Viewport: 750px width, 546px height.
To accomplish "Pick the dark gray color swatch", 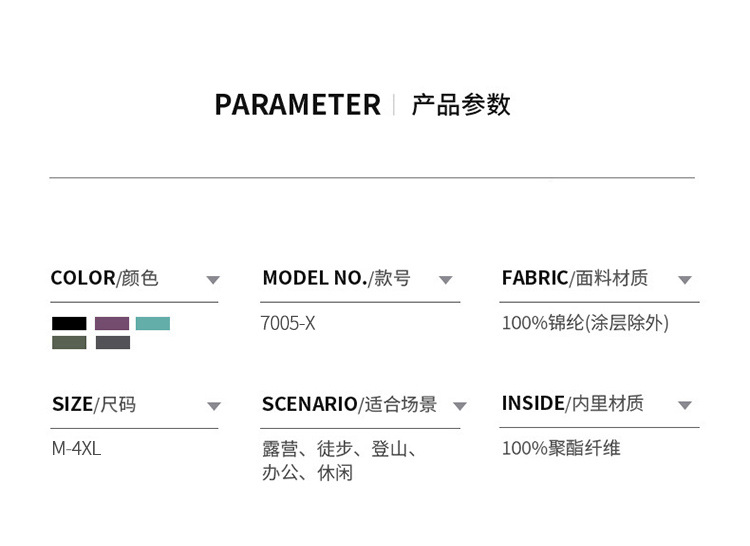I will (112, 342).
